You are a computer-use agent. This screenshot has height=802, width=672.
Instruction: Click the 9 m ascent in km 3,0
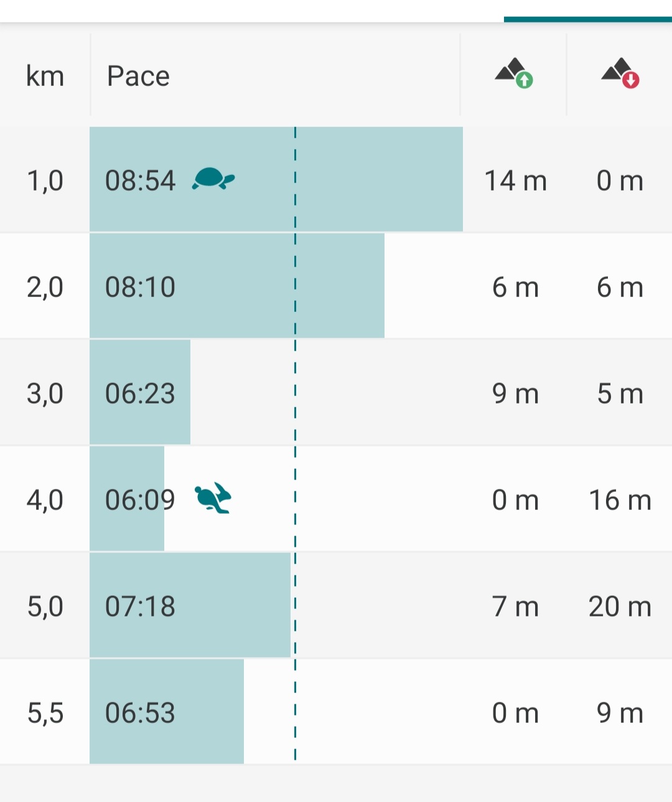click(515, 394)
